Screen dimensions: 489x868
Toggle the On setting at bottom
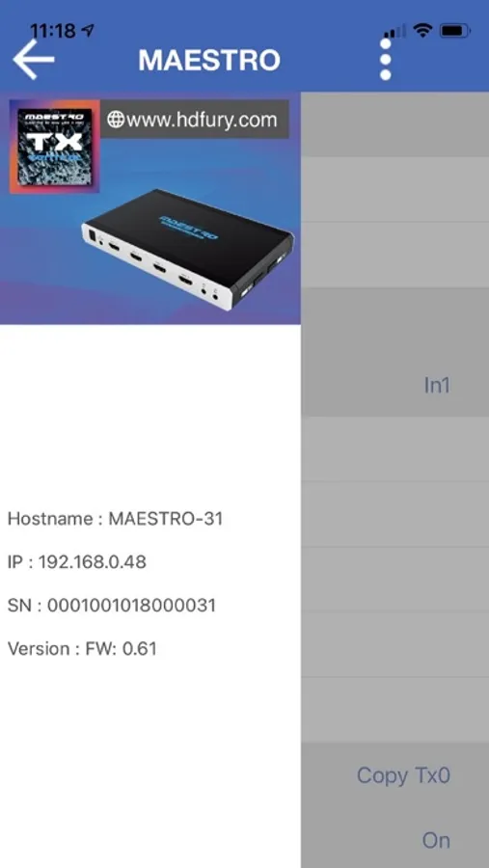[x=436, y=840]
